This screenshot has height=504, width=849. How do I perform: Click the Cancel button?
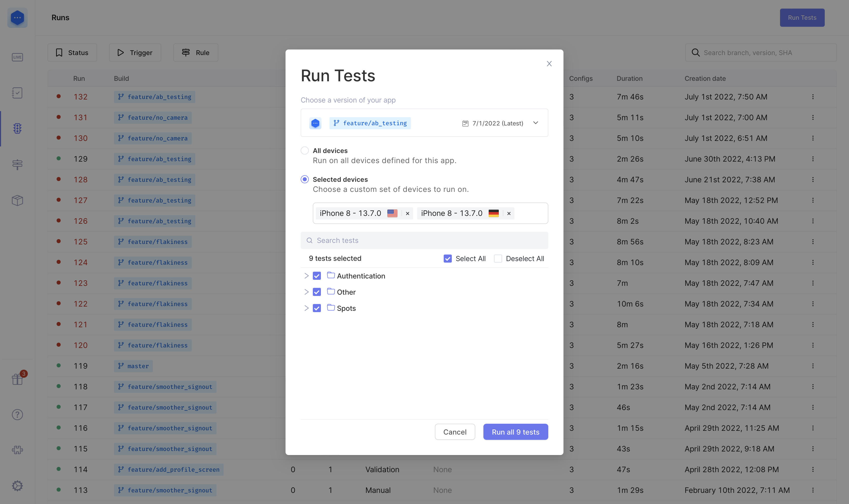[x=455, y=432]
